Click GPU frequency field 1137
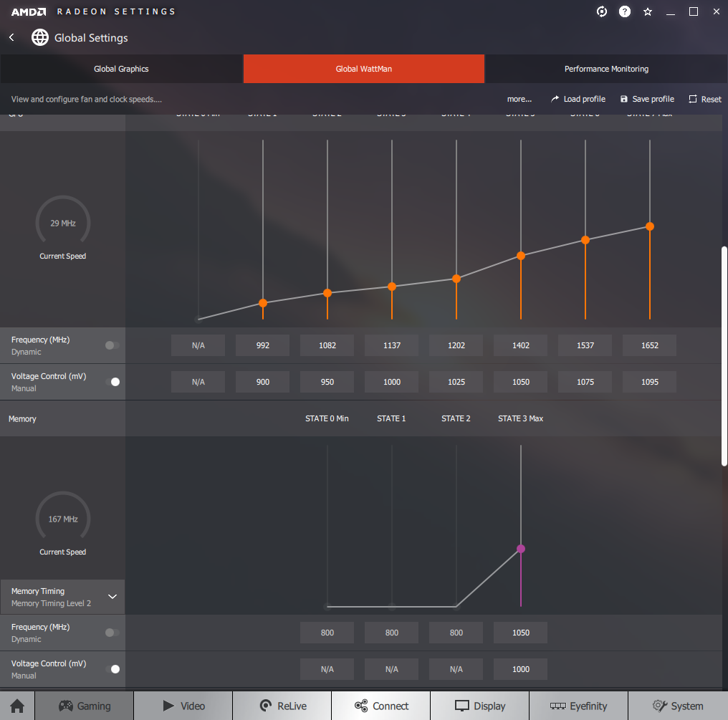 pos(392,345)
